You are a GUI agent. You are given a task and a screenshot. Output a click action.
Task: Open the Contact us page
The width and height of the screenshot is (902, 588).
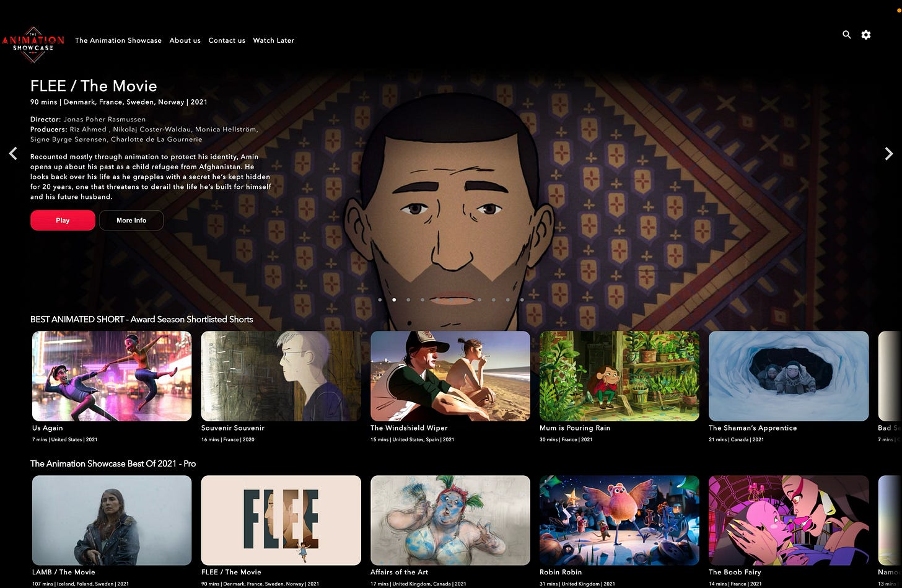point(227,40)
